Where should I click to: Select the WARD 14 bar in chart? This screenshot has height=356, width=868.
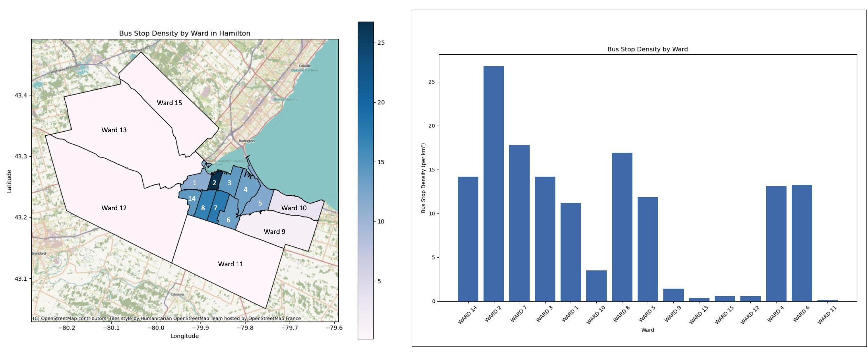coord(468,239)
